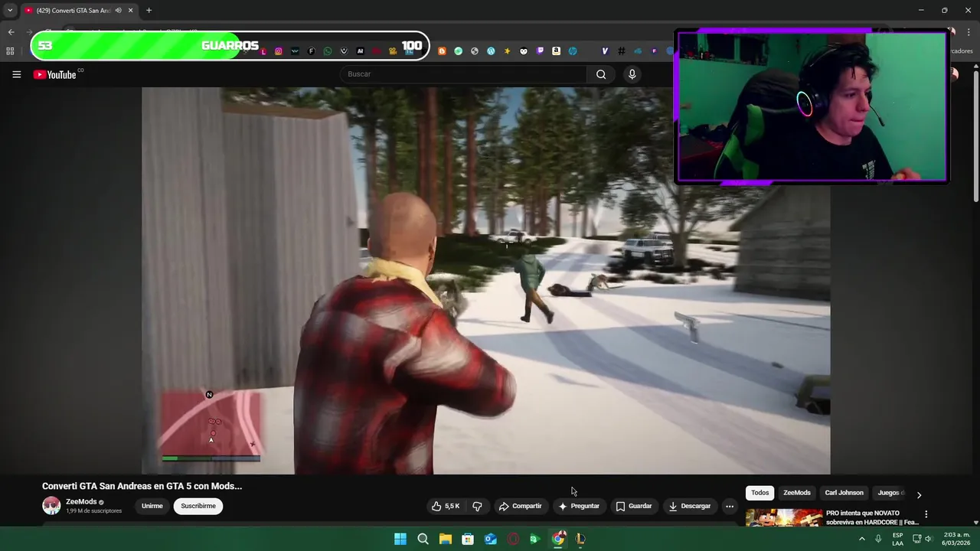The height and width of the screenshot is (551, 980).
Task: Open a new browser tab
Action: [149, 10]
